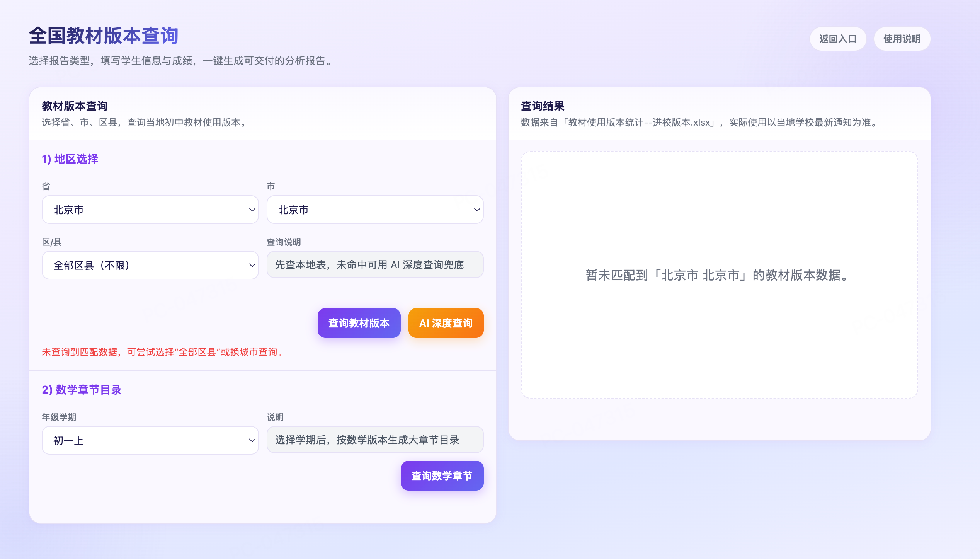The width and height of the screenshot is (980, 559).
Task: Expand the 区/县 dropdown showing 全部区县（不限）
Action: click(x=150, y=265)
